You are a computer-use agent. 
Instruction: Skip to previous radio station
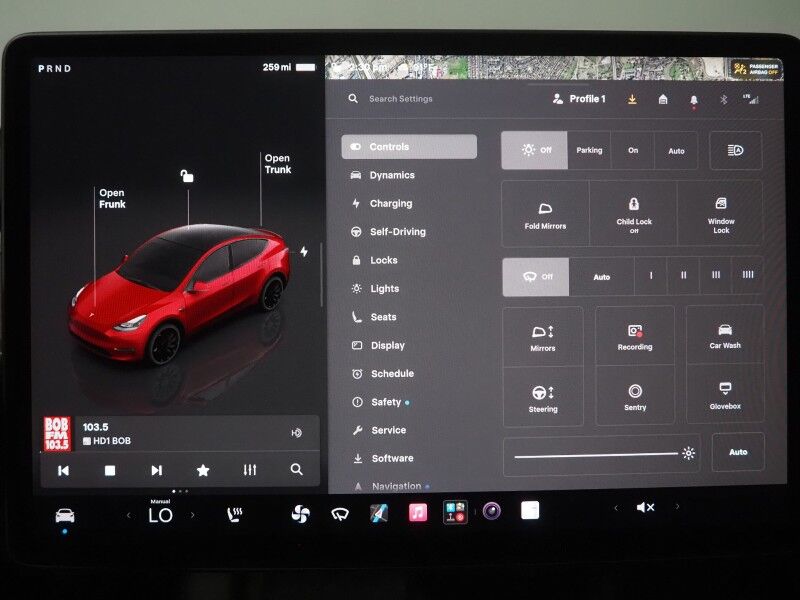tap(63, 470)
